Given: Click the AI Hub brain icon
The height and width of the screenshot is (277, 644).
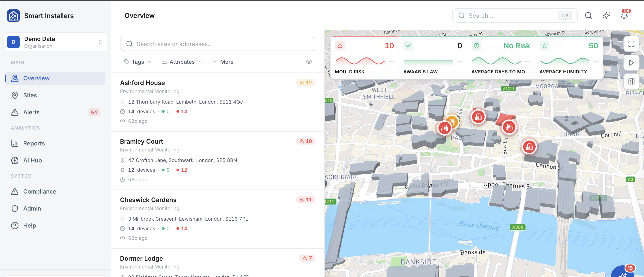Looking at the screenshot, I should tap(15, 160).
